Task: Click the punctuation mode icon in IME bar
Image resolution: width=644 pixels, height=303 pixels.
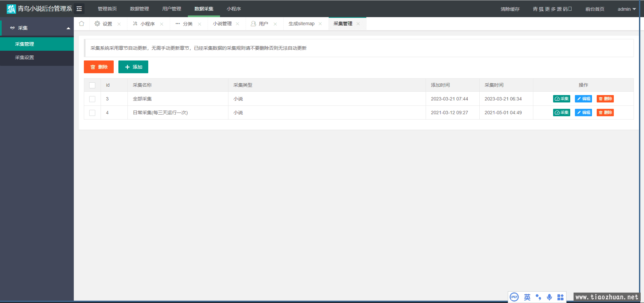Action: (x=538, y=297)
